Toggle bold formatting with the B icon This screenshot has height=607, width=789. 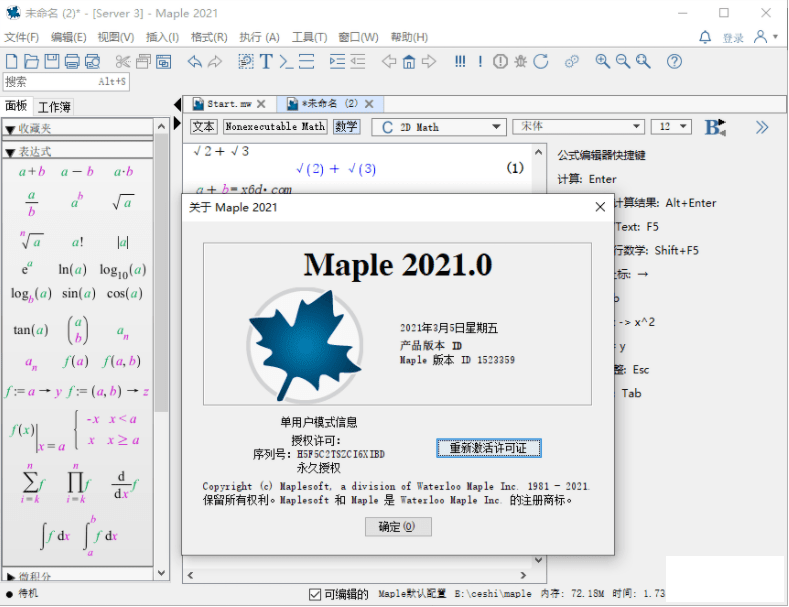point(715,127)
